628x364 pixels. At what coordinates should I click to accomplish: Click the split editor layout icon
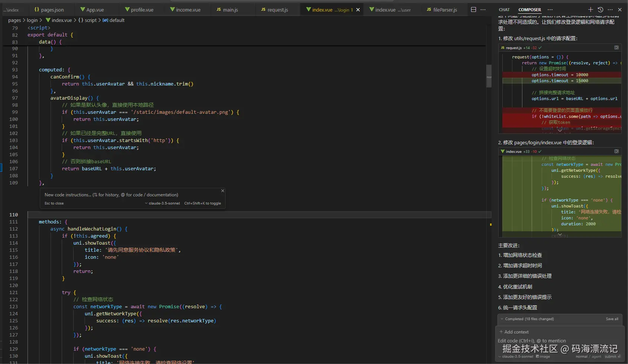point(473,10)
